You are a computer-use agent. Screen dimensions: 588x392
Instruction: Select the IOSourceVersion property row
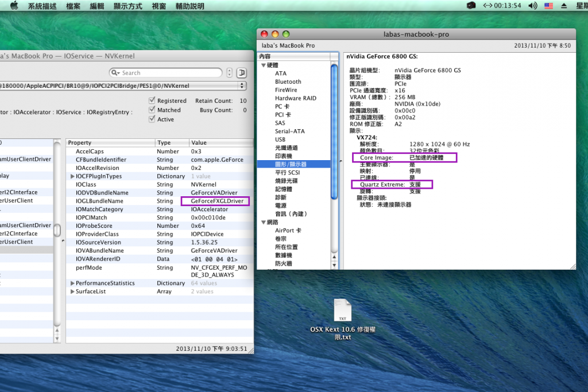[x=160, y=242]
